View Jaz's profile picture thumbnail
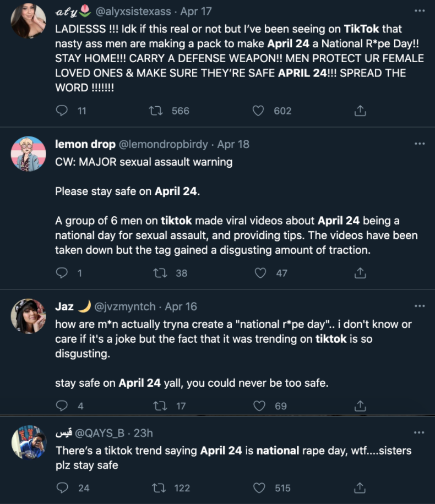 coord(28,317)
